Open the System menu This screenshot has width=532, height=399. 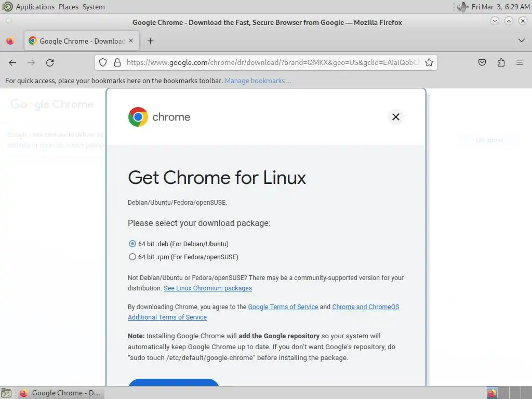pyautogui.click(x=94, y=7)
